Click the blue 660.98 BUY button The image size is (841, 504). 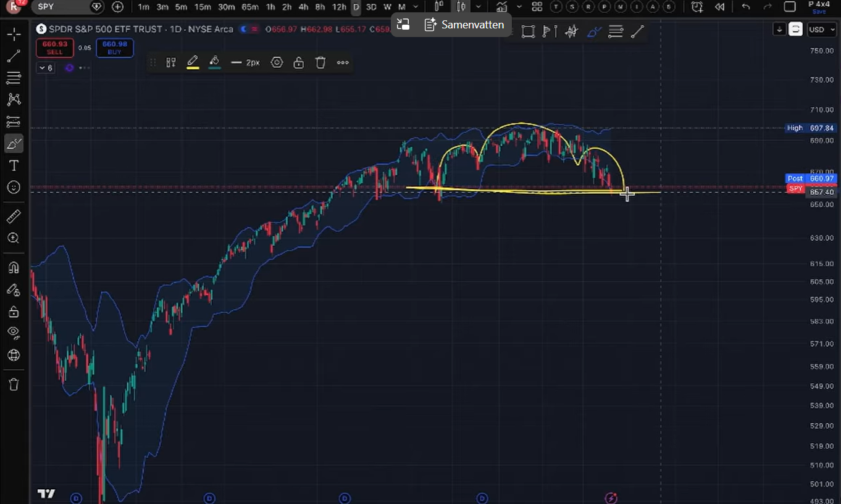coord(115,48)
